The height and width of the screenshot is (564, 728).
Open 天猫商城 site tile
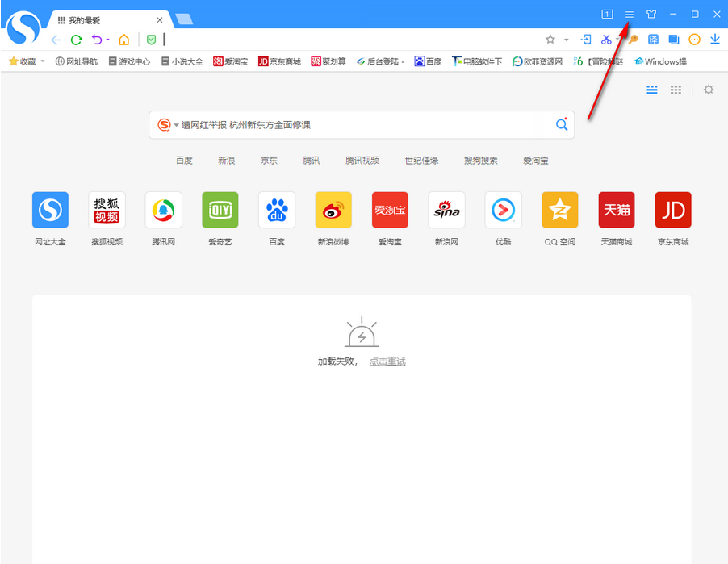point(617,210)
